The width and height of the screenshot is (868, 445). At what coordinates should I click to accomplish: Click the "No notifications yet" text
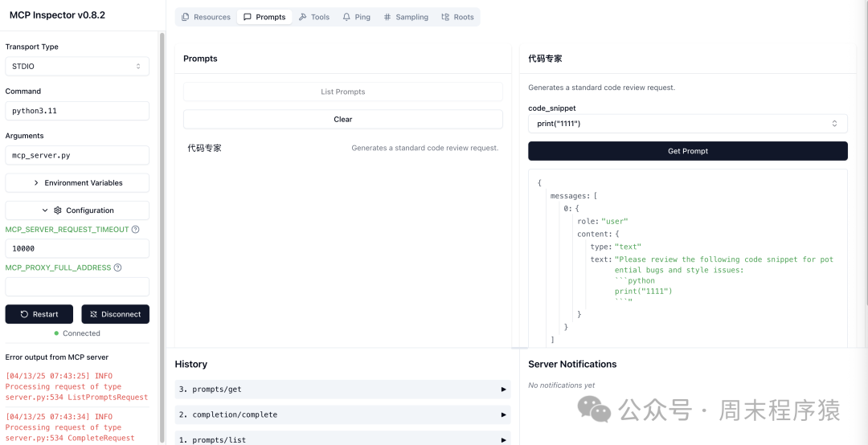coord(561,385)
